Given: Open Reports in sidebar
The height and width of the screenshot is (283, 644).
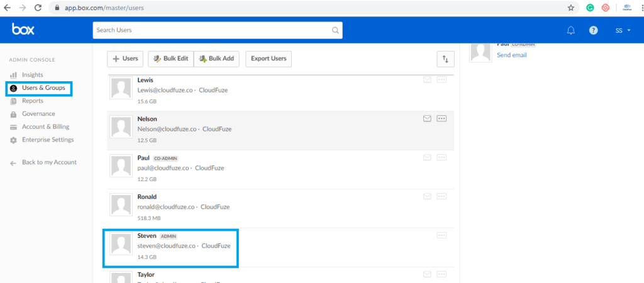Looking at the screenshot, I should pyautogui.click(x=33, y=101).
